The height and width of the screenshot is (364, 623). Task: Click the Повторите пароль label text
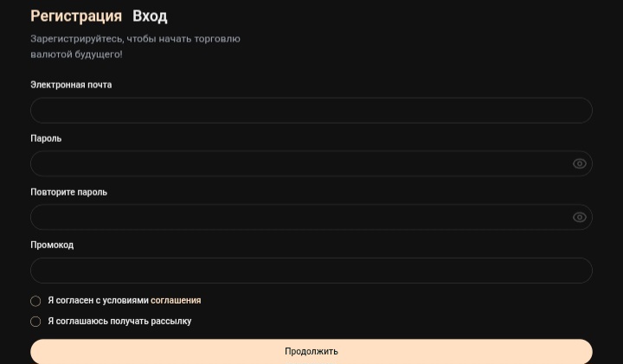[68, 192]
